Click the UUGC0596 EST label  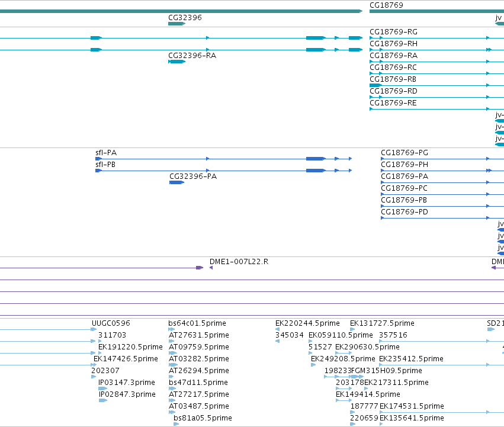click(111, 323)
